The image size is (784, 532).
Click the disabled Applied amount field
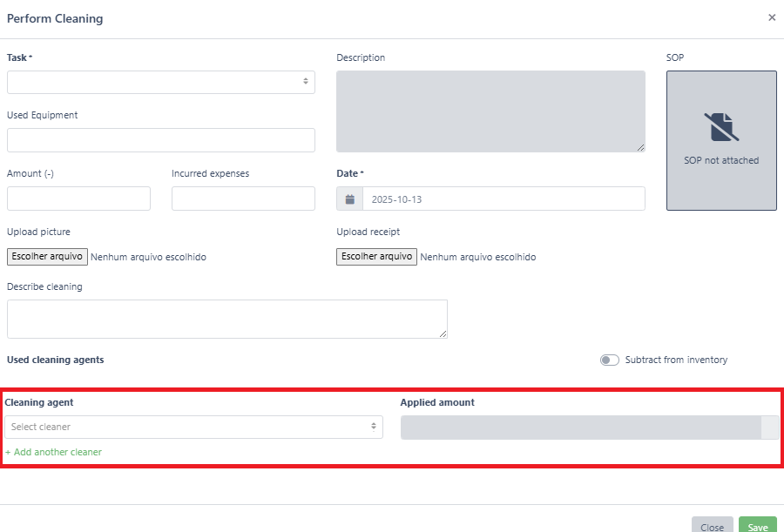[580, 428]
